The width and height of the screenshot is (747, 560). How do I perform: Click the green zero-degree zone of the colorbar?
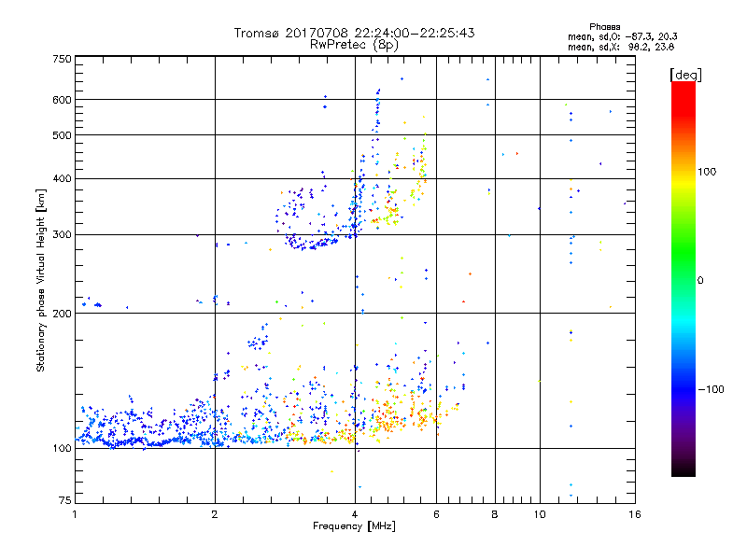pyautogui.click(x=684, y=280)
